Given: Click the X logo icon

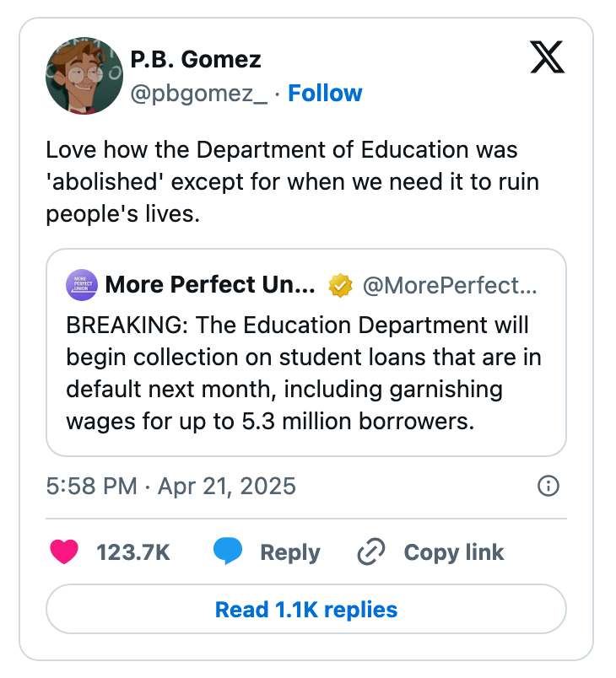Looking at the screenshot, I should point(548,58).
